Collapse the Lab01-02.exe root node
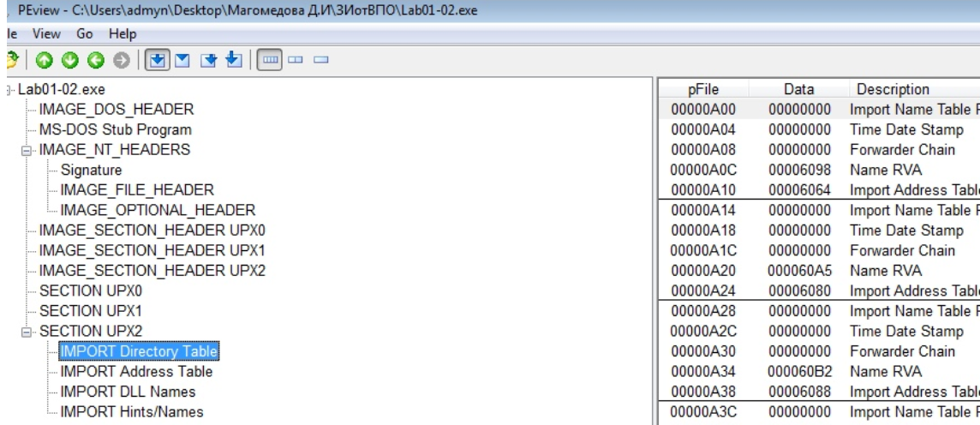980x425 pixels. click(8, 90)
